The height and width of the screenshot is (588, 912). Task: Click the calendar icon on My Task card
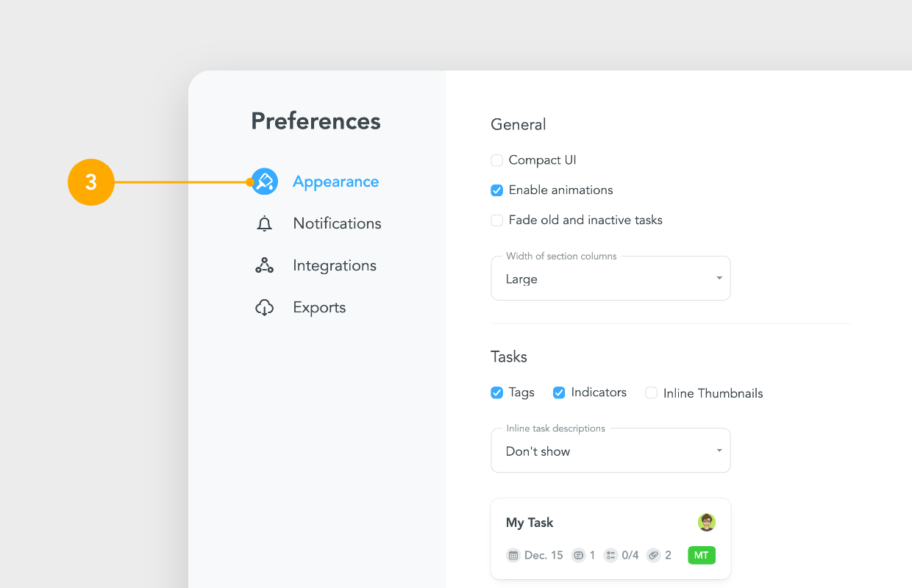pos(513,555)
